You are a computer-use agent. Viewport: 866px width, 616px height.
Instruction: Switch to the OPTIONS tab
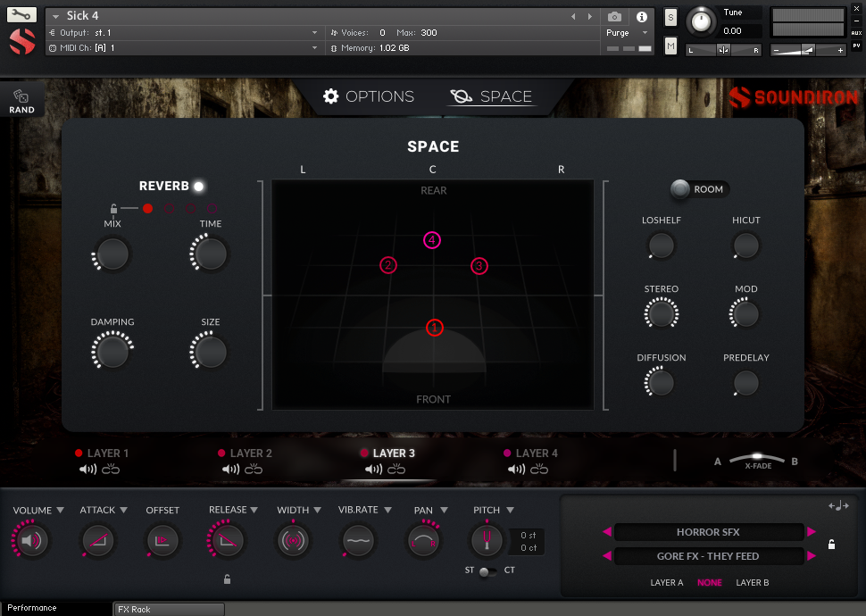coord(369,96)
